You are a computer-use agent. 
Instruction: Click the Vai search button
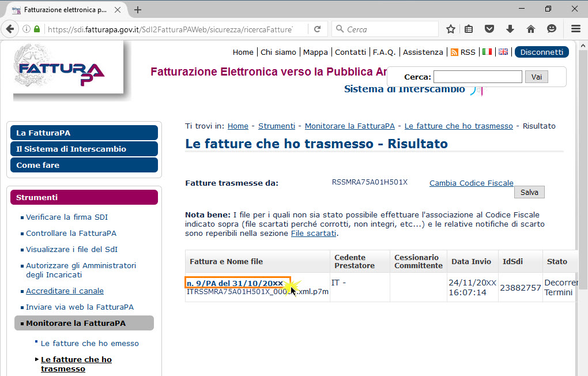[x=536, y=77]
